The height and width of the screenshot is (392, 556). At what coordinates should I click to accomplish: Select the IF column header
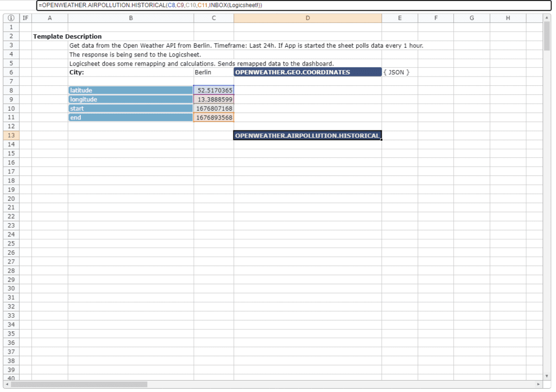(26, 18)
